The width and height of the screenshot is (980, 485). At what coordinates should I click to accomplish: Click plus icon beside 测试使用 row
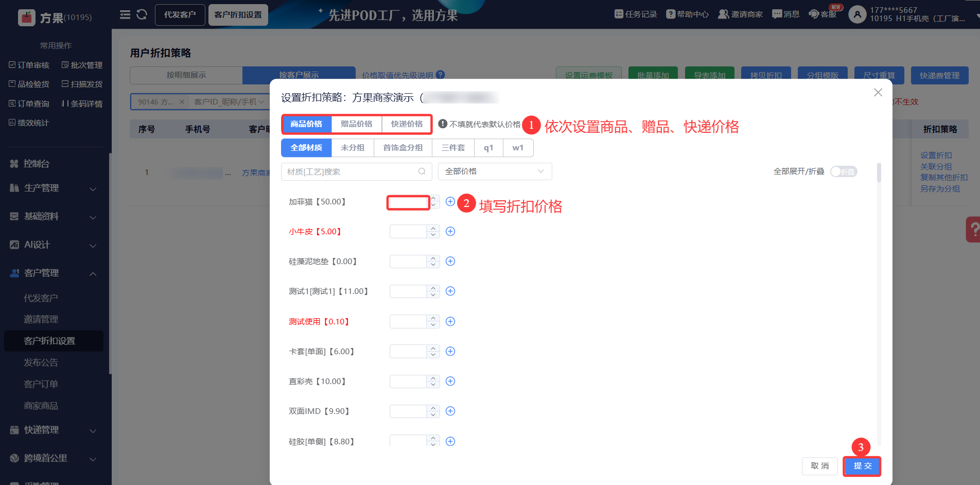(450, 322)
